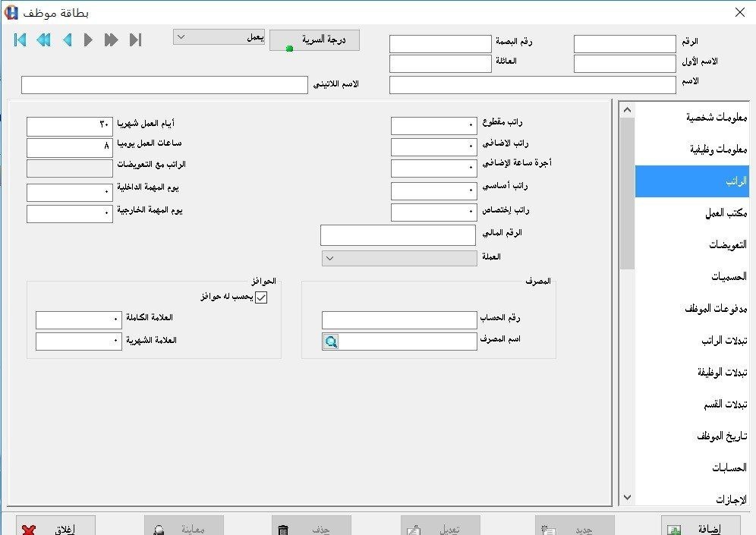Go to the first employee record
The width and height of the screenshot is (756, 535).
20,39
